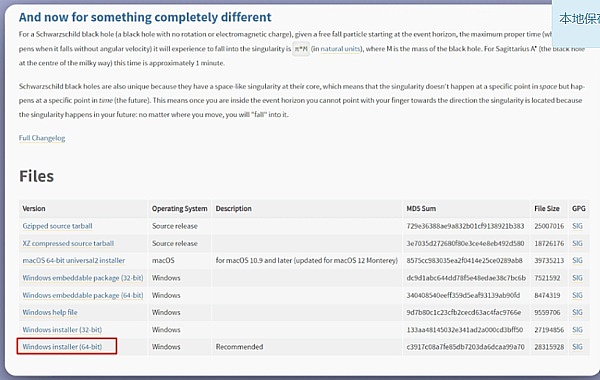Image resolution: width=600 pixels, height=380 pixels.
Task: Open SIG for macOS installer
Action: click(577, 260)
